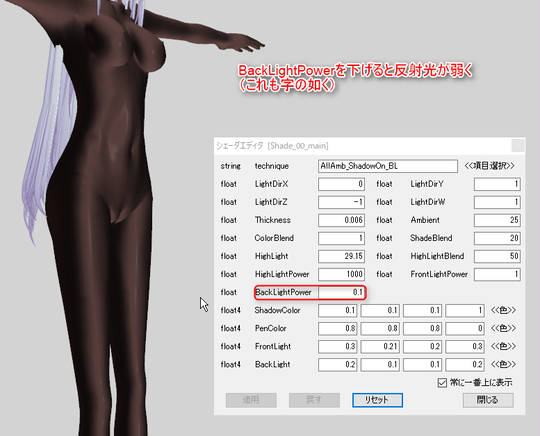This screenshot has height=436, width=540.
Task: Open the <<項目選択>> item selector
Action: tap(489, 166)
